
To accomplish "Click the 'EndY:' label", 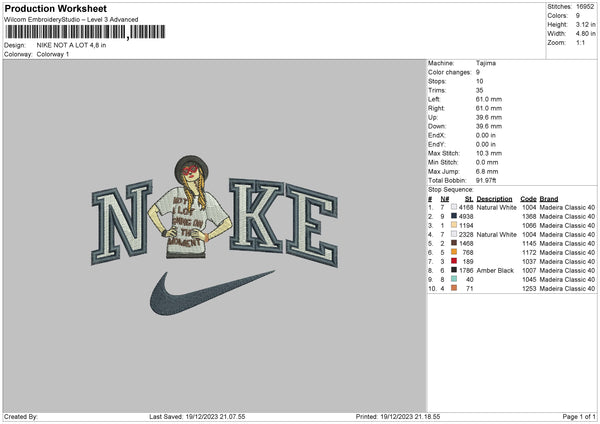I will [x=437, y=144].
